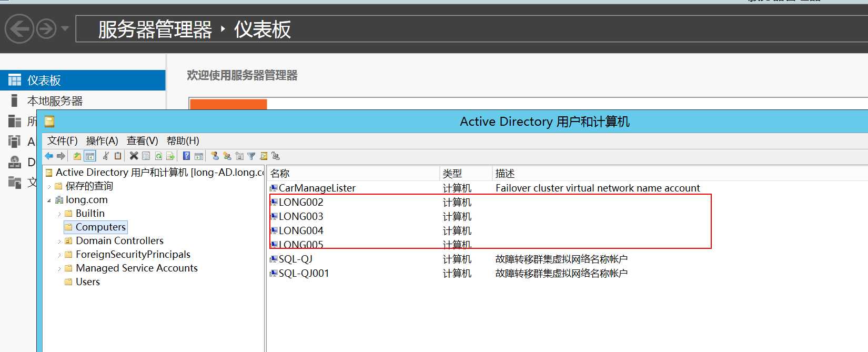Open the 文件(F) menu
This screenshot has width=868, height=352.
pos(62,140)
